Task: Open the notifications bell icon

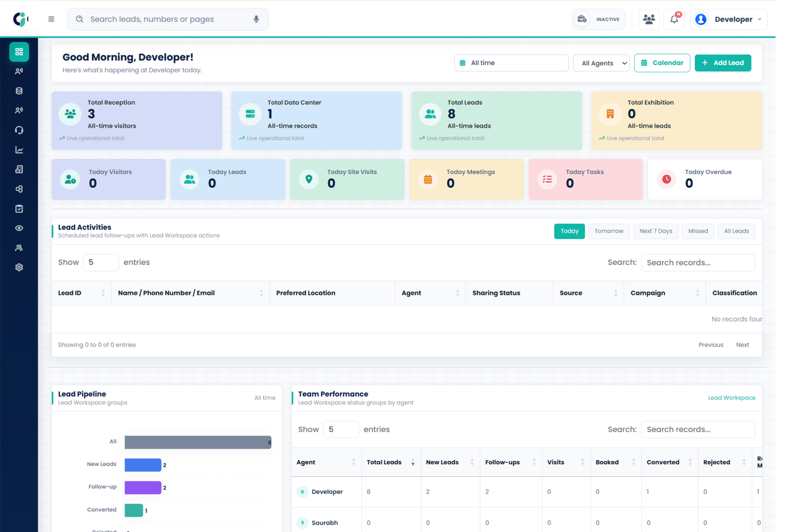Action: point(674,19)
